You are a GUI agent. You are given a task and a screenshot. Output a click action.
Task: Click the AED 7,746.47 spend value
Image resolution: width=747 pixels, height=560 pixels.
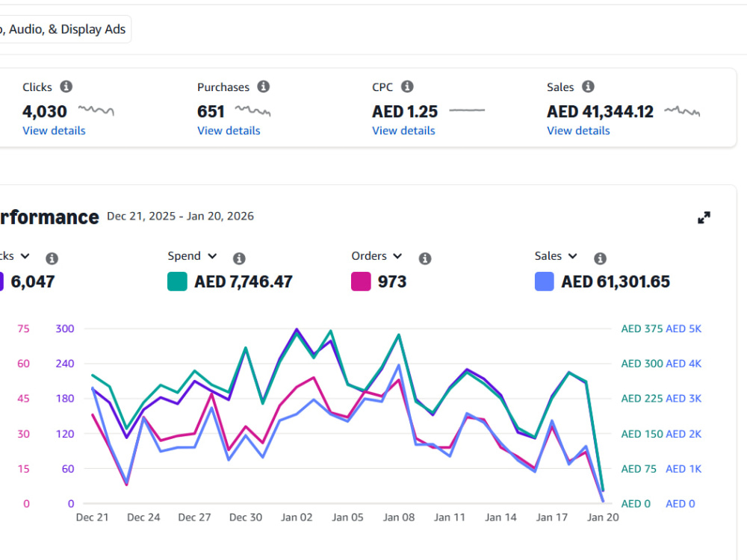pos(244,281)
